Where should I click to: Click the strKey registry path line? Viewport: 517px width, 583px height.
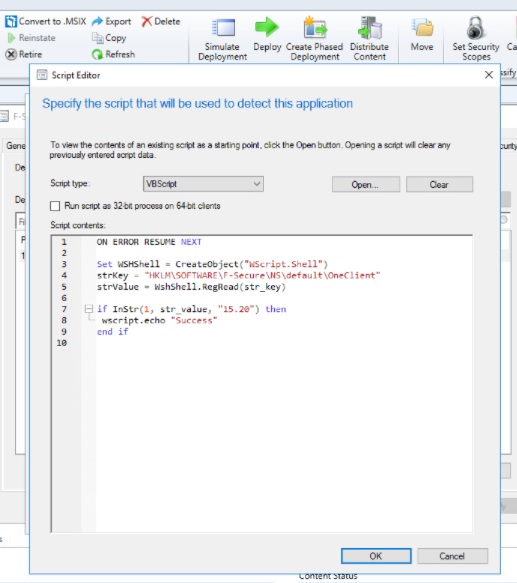tap(238, 276)
